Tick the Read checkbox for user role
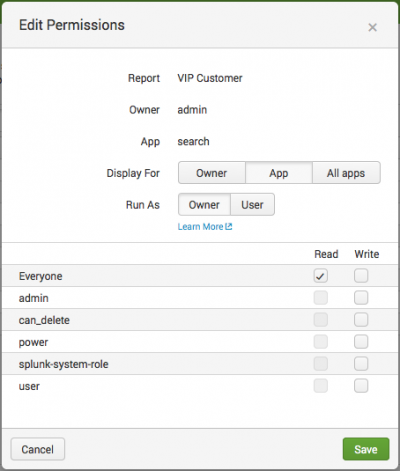The width and height of the screenshot is (400, 471). [321, 386]
